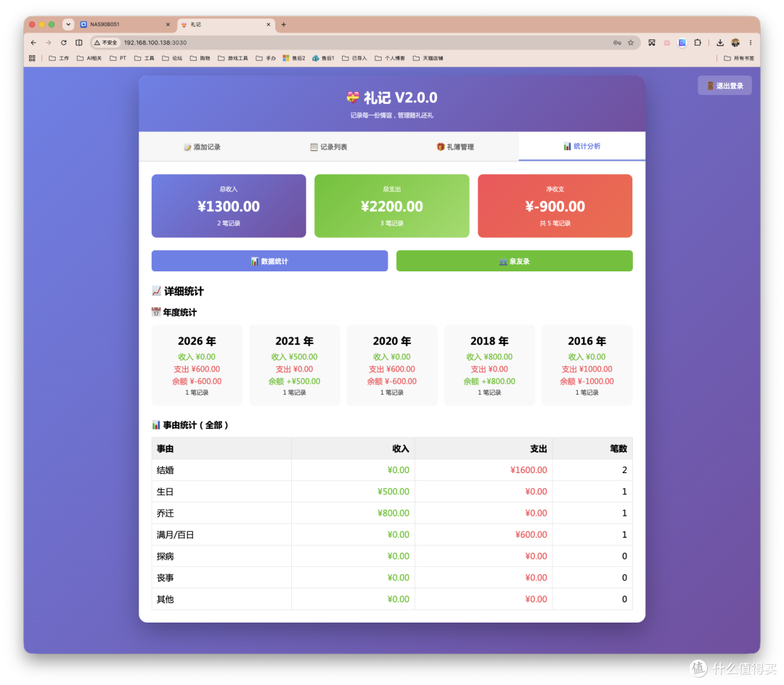
Task: Click the 其他 row label
Action: (166, 599)
